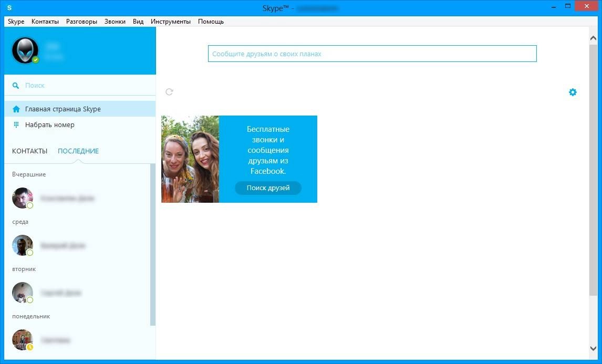Open the Вид menu
This screenshot has width=602, height=364.
[138, 22]
